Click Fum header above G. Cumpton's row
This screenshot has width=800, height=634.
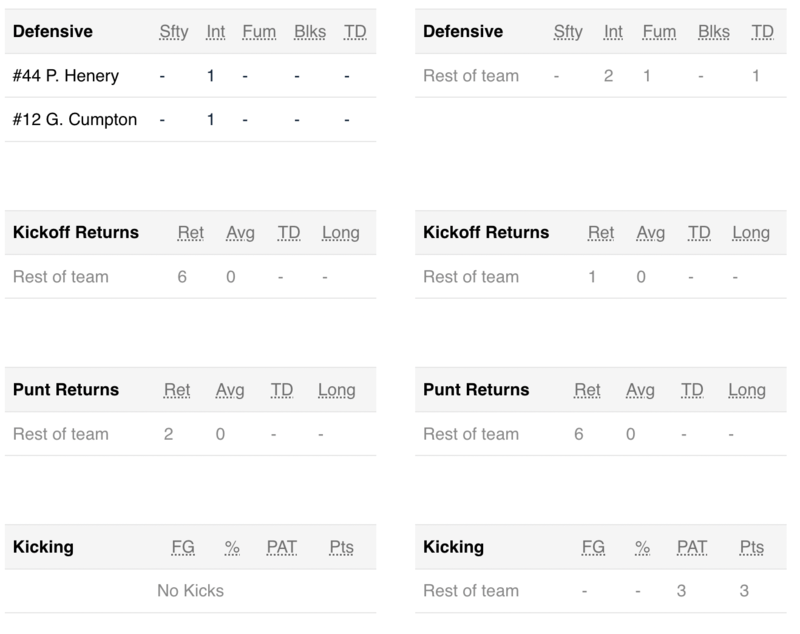259,32
